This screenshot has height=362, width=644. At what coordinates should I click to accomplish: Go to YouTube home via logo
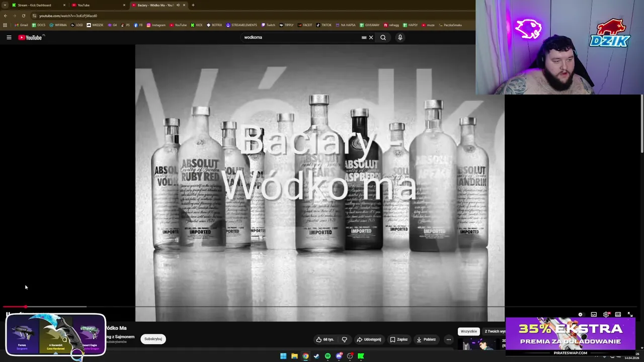point(30,37)
